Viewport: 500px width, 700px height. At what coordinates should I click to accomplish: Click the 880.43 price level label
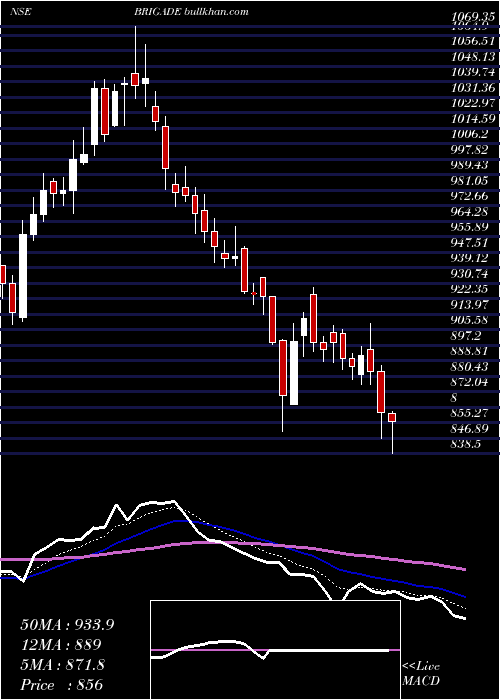pyautogui.click(x=470, y=367)
